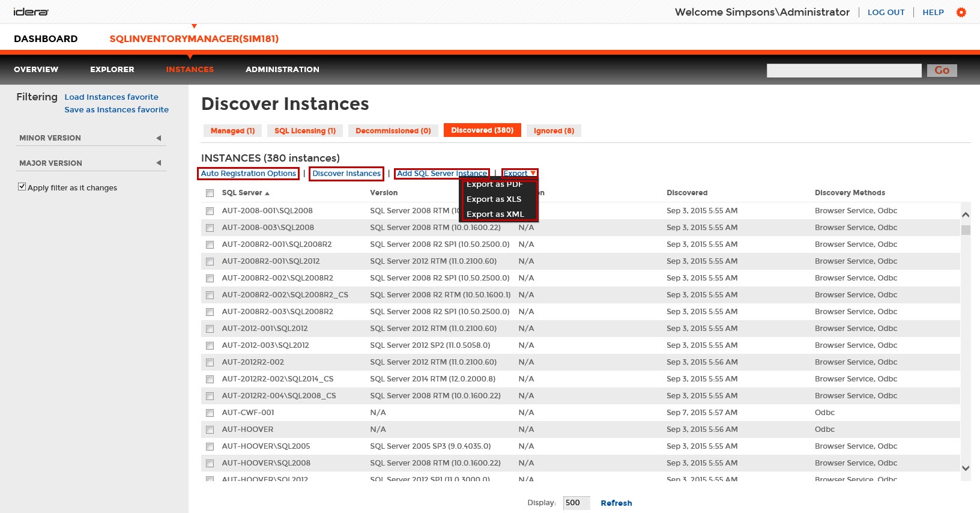Open the Ignored (8) tab
Screen dimensions: 980x513
click(x=554, y=131)
